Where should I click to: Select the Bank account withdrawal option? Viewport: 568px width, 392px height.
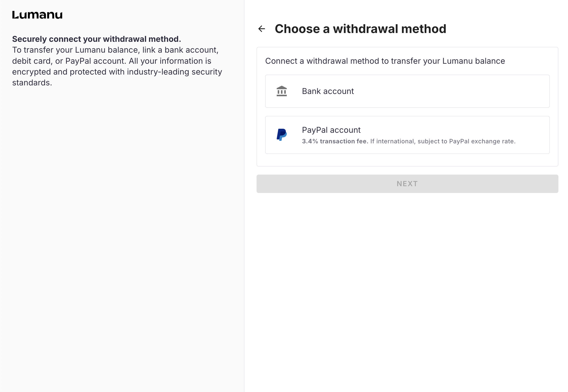[x=407, y=91]
